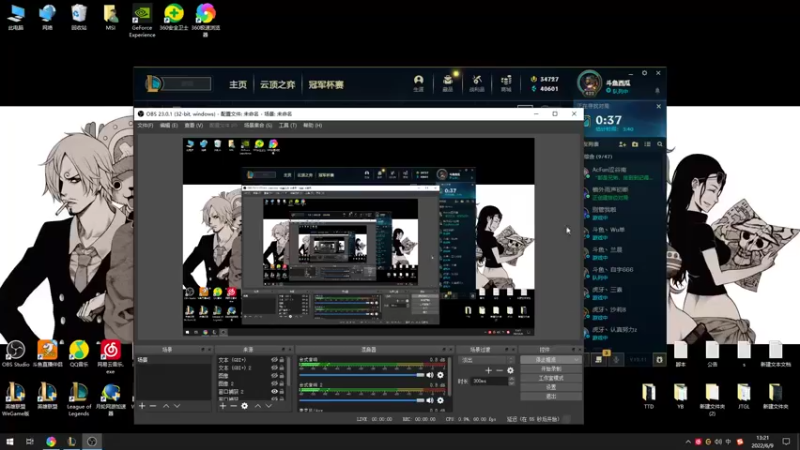Viewport: 800px width, 450px height.
Task: Open the TTD folder on desktop
Action: tap(648, 397)
